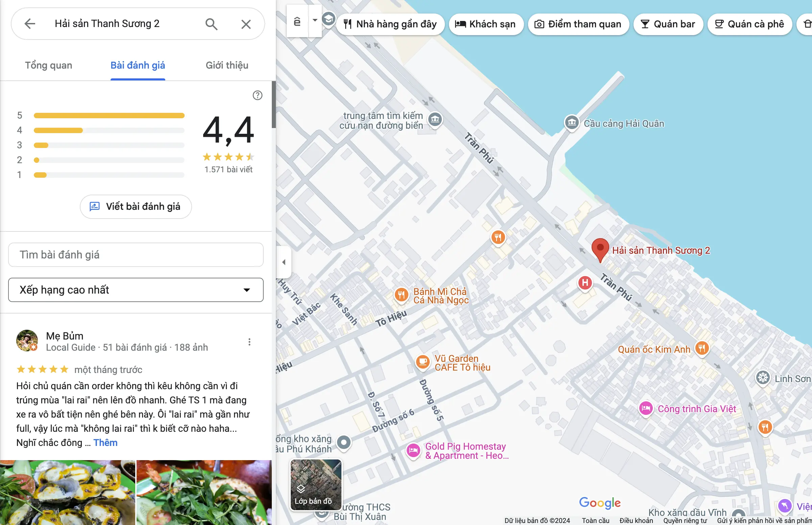Collapse the side panel with arrow handle
This screenshot has height=525, width=812.
[284, 262]
